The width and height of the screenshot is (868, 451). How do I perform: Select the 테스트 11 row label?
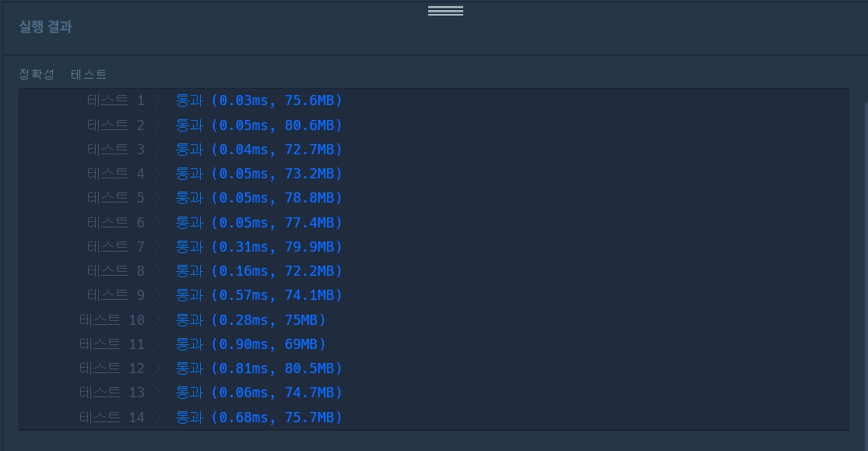coord(112,344)
